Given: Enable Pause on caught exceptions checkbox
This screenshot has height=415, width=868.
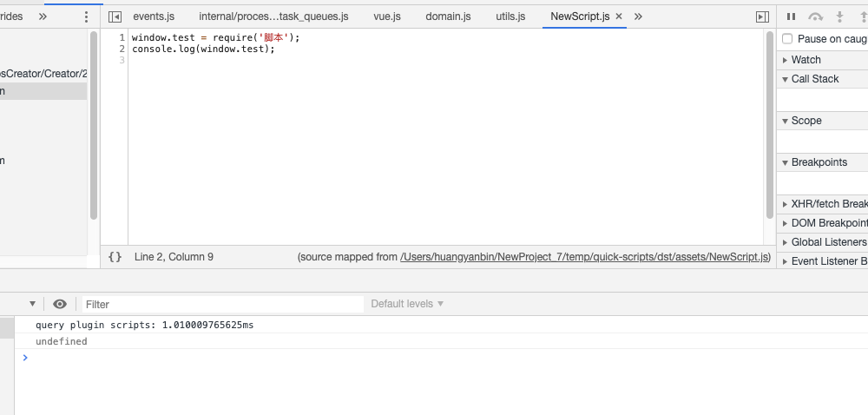Looking at the screenshot, I should [x=787, y=39].
